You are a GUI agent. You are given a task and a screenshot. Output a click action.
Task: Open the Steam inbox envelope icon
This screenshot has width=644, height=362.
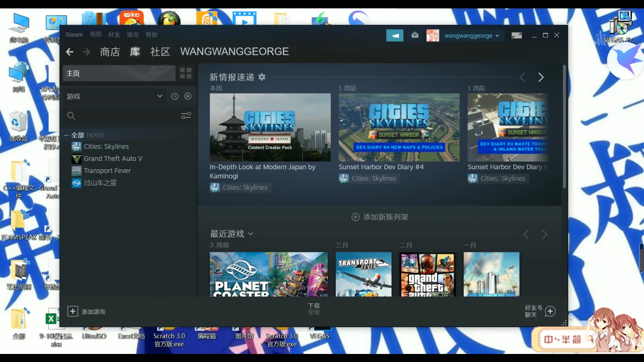point(415,35)
